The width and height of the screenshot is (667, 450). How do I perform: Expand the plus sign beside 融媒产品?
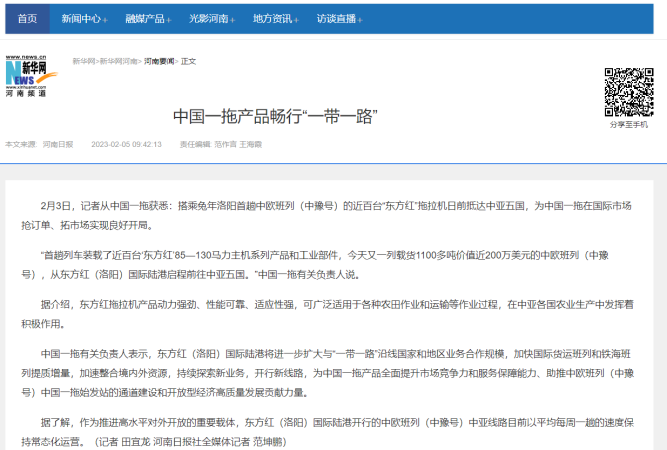click(169, 20)
